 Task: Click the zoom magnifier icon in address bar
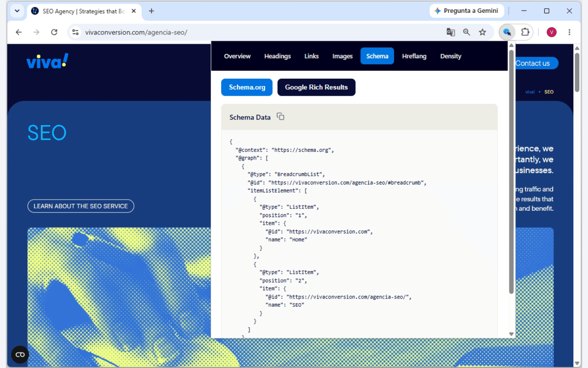pos(466,32)
